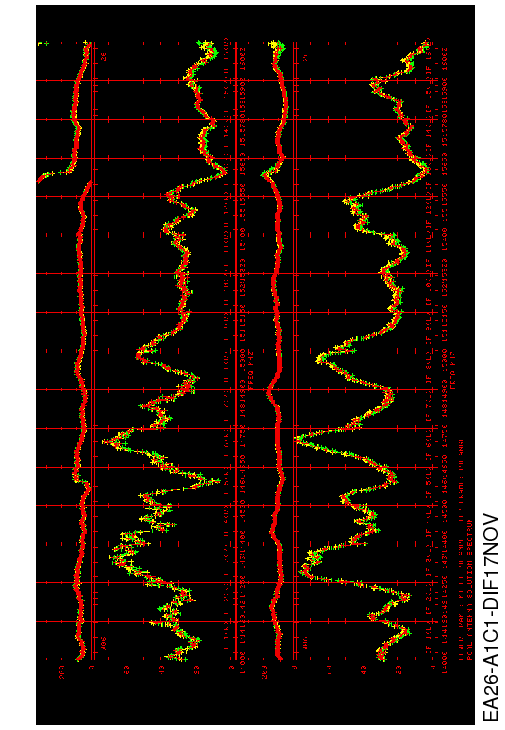Image resolution: width=505 pixels, height=730 pixels.
Task: Click the tallest peak of lower amplitude trace
Action: [x=299, y=437]
